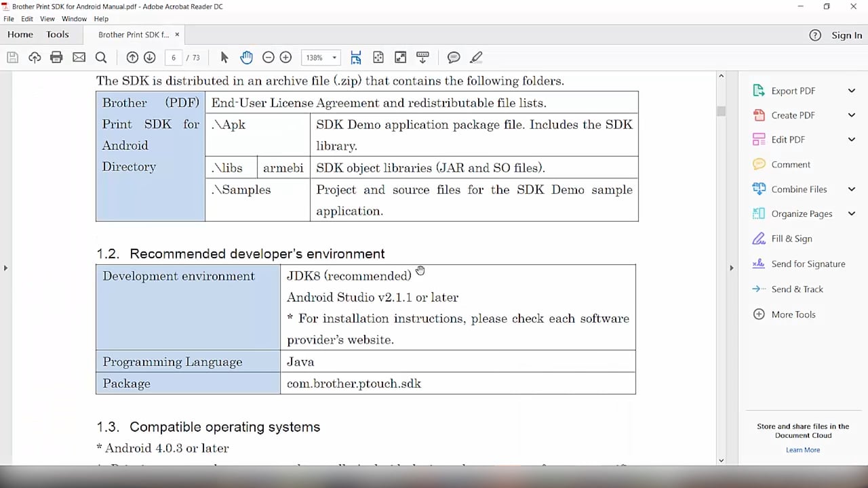Screen dimensions: 868x488
Task: Go to next page arrow icon
Action: [150, 58]
